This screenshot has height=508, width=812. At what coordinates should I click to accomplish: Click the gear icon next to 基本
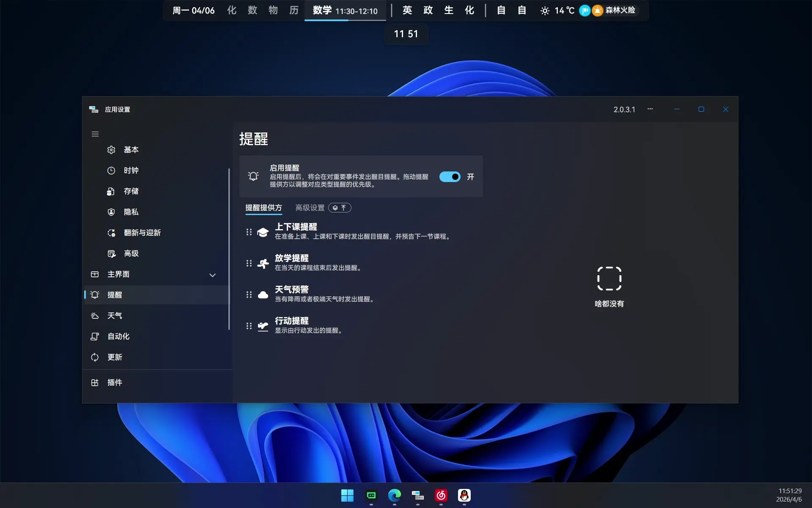click(111, 150)
